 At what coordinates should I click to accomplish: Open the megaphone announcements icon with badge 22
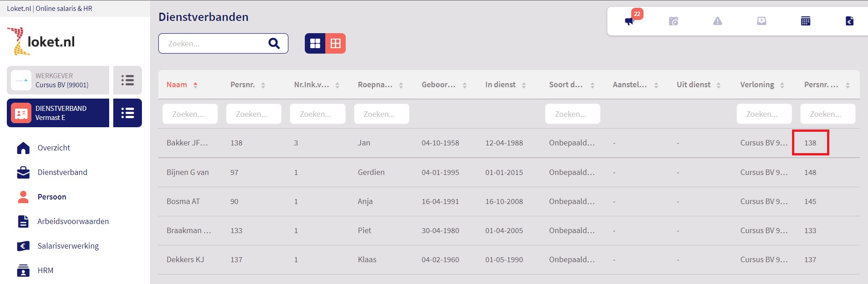(630, 21)
